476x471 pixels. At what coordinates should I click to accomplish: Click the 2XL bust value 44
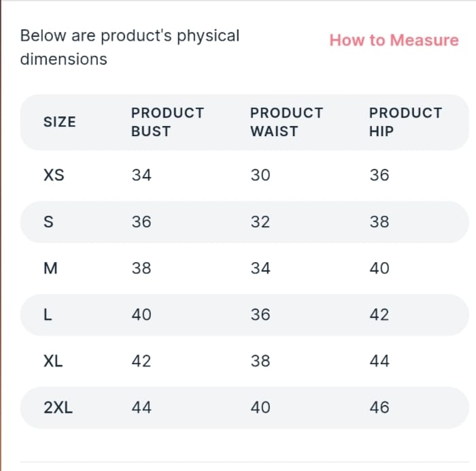pyautogui.click(x=141, y=408)
